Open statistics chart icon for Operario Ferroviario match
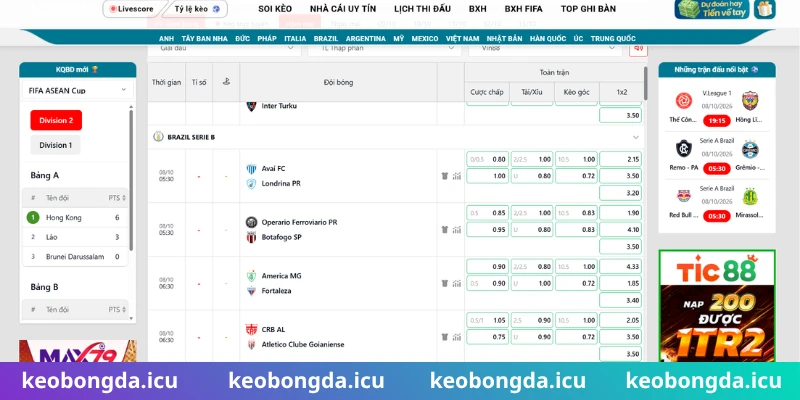The height and width of the screenshot is (400, 800). [x=457, y=230]
